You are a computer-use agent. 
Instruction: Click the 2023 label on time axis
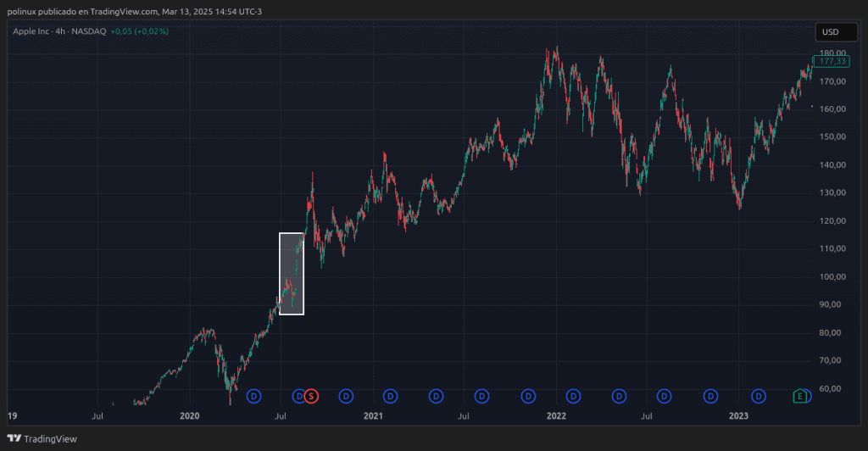(739, 416)
